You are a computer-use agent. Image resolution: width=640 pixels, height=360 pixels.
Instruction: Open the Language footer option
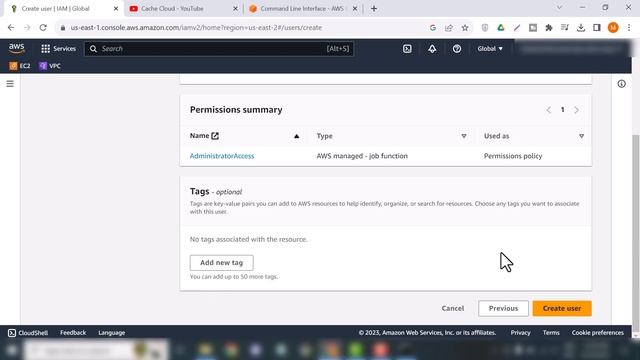click(x=111, y=333)
